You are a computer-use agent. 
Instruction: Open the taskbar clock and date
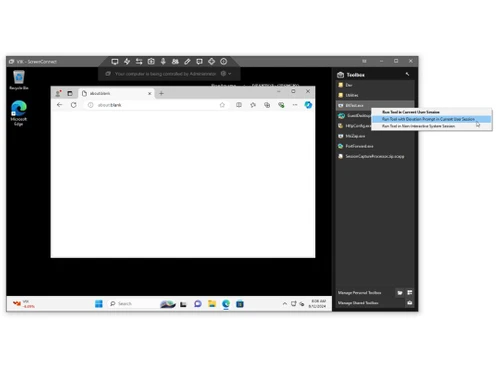click(317, 304)
